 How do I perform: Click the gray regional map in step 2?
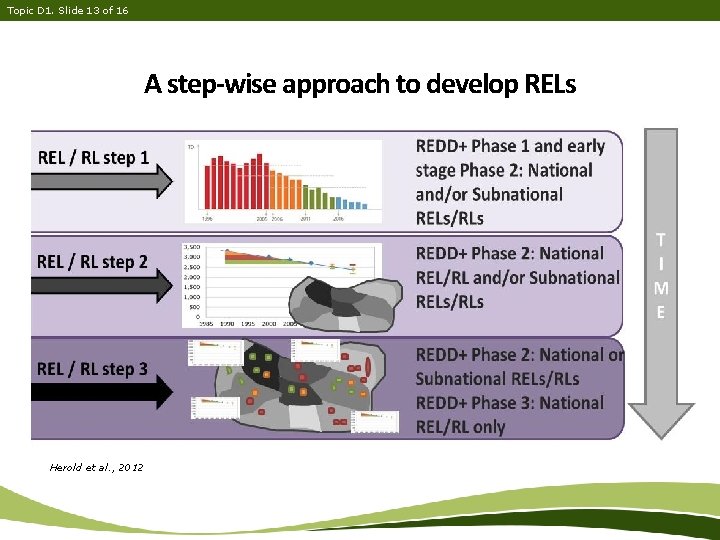coord(345,304)
